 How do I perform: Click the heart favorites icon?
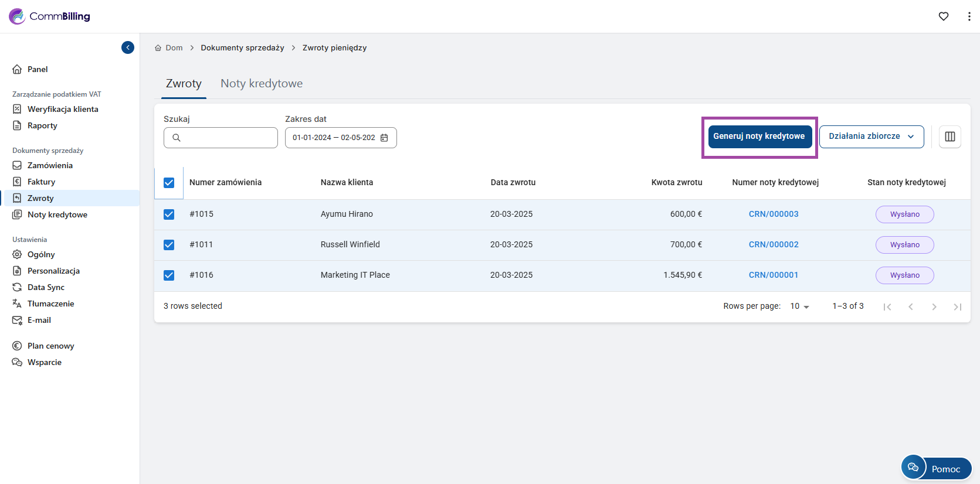pyautogui.click(x=943, y=16)
